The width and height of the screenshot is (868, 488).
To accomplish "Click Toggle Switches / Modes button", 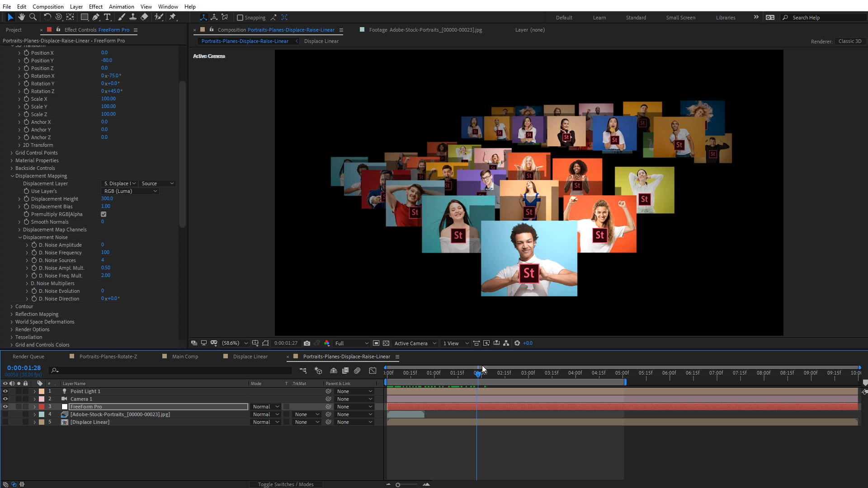I will [x=286, y=484].
